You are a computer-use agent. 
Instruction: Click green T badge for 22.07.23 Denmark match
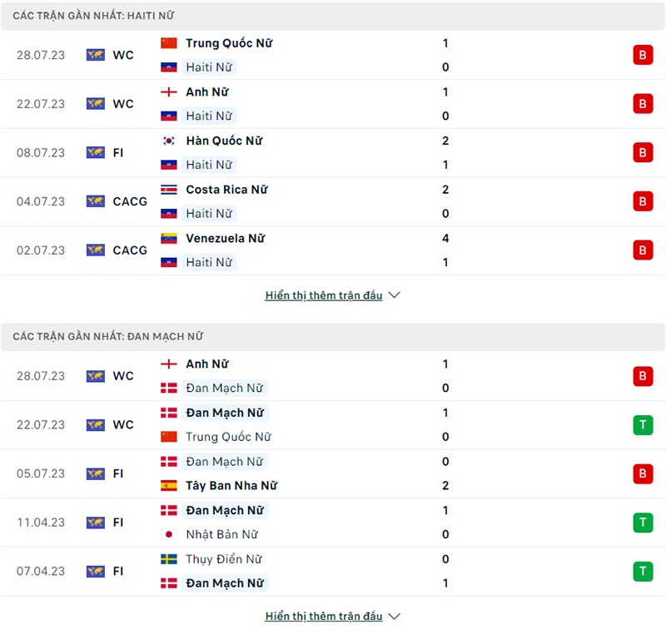[642, 425]
